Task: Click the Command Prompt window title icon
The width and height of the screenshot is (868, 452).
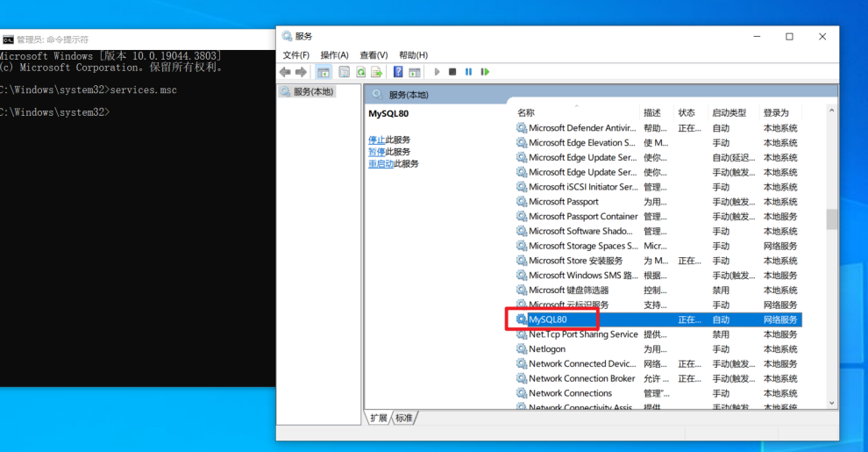Action: [8, 39]
